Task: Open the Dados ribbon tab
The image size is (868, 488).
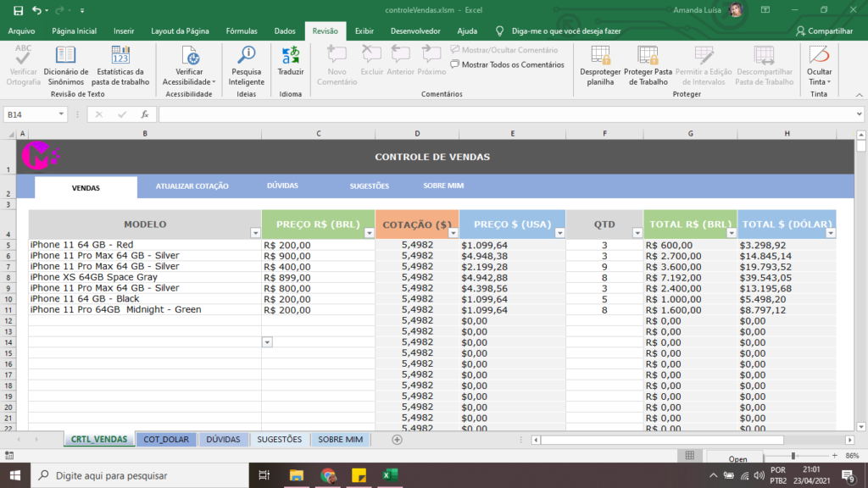Action: coord(285,31)
